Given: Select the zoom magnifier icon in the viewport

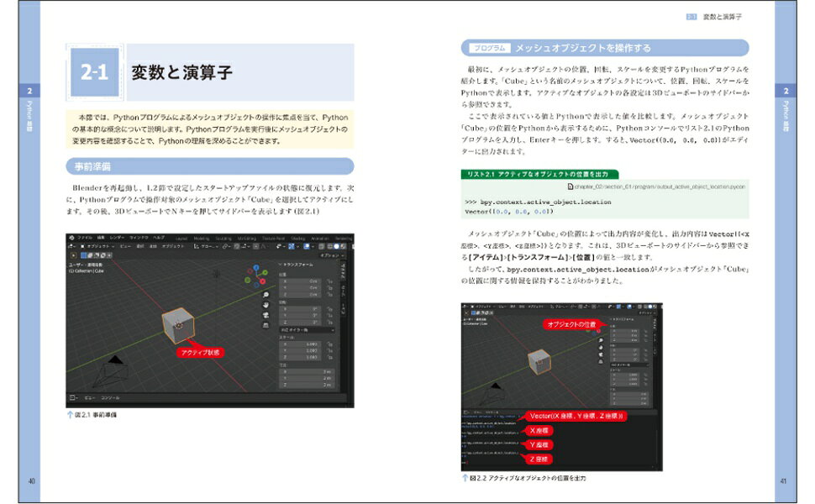Looking at the screenshot, I should [x=266, y=295].
